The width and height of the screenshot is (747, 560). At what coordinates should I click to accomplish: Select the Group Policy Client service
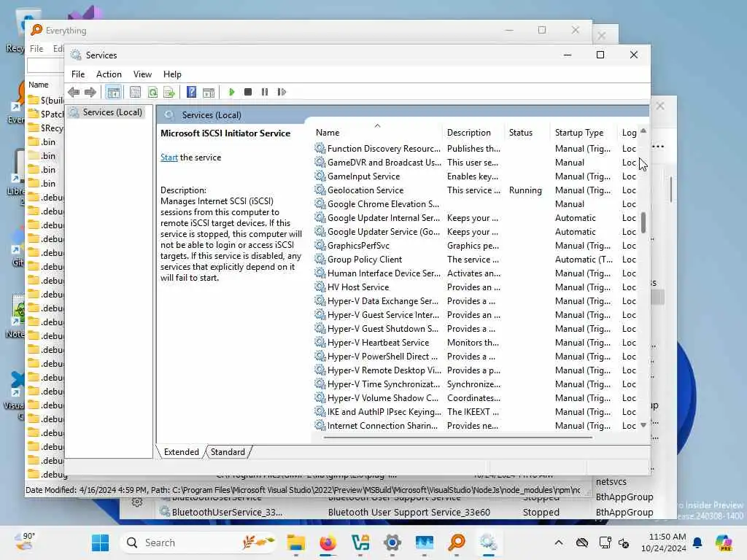point(476,260)
